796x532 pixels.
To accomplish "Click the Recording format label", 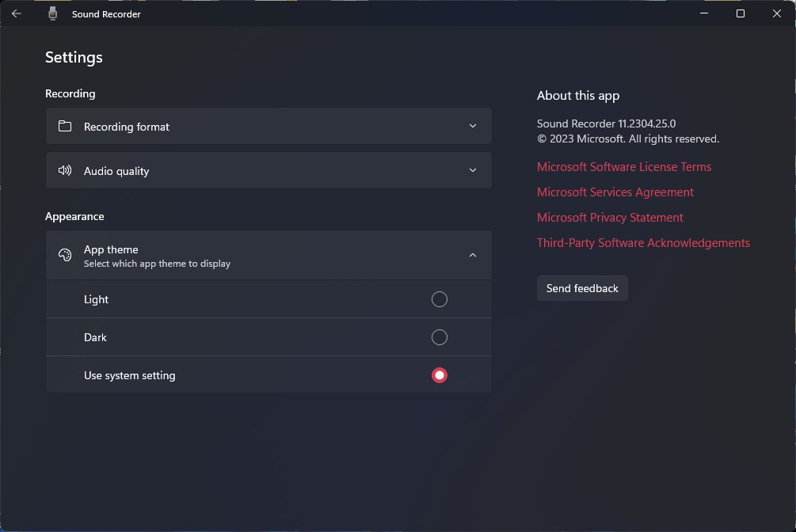I will coord(127,127).
